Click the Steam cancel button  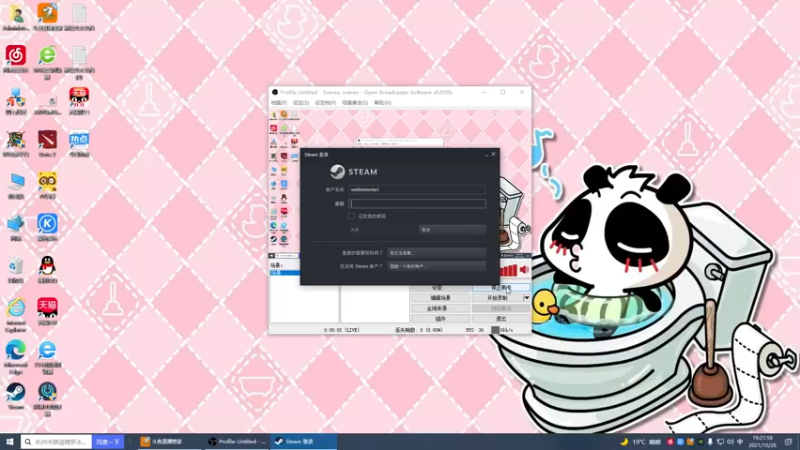pyautogui.click(x=452, y=230)
